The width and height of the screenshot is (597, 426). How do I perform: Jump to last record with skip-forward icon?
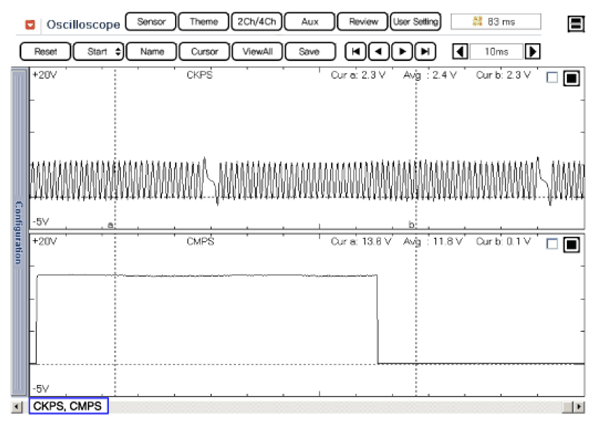[x=425, y=51]
